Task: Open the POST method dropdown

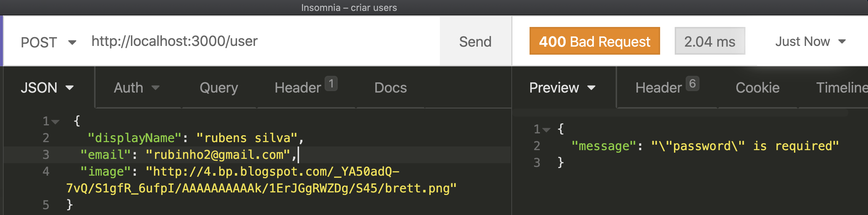Action: click(x=48, y=42)
